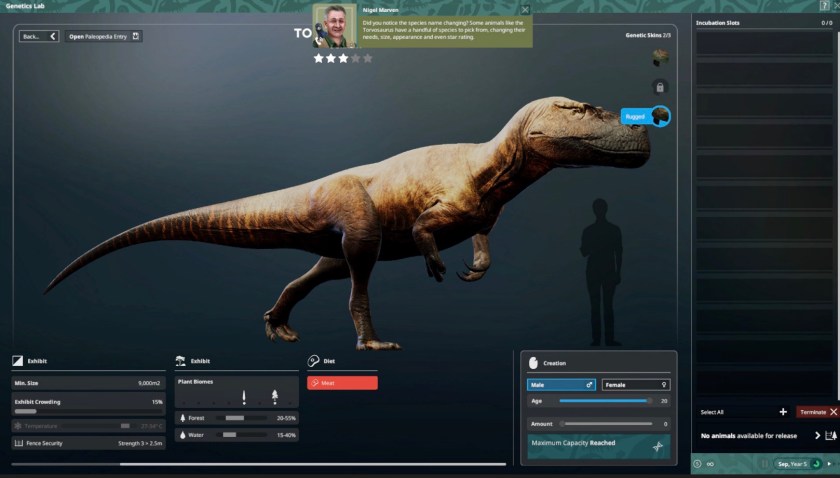The width and height of the screenshot is (840, 478).
Task: Go back using the Back button
Action: pos(39,36)
